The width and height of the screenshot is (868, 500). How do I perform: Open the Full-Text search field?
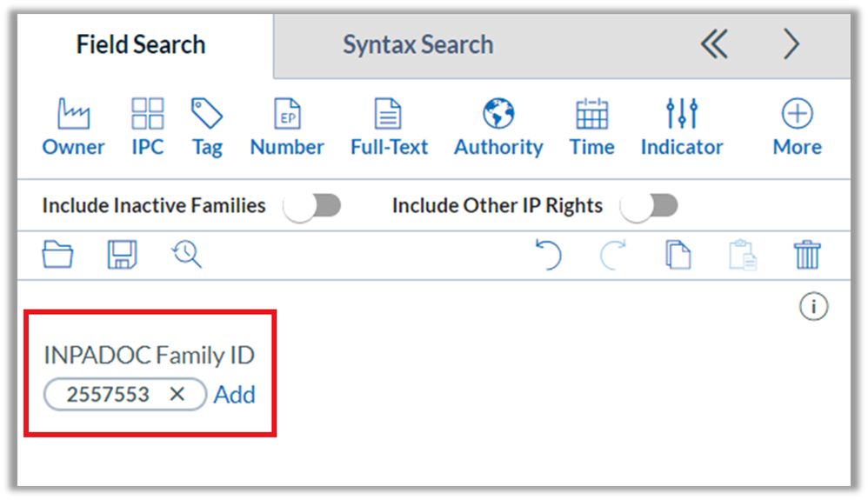(389, 127)
